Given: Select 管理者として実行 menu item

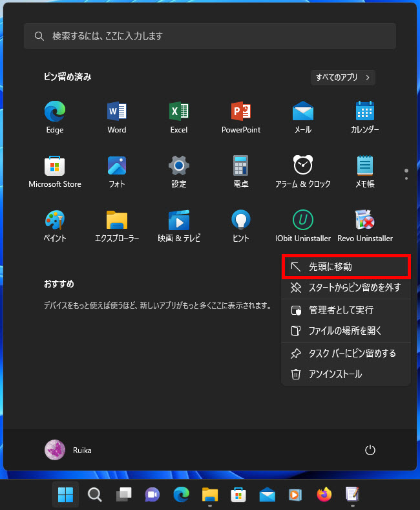Looking at the screenshot, I should coord(346,310).
